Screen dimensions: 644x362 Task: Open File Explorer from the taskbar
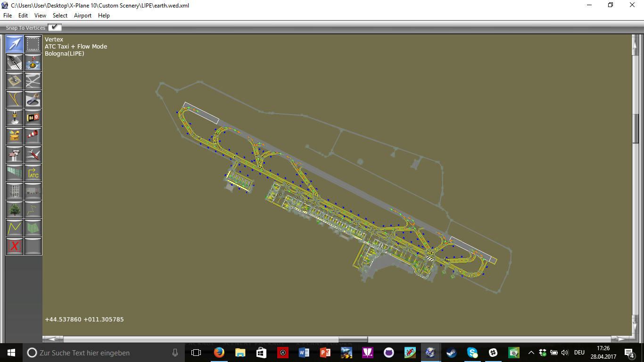click(240, 353)
